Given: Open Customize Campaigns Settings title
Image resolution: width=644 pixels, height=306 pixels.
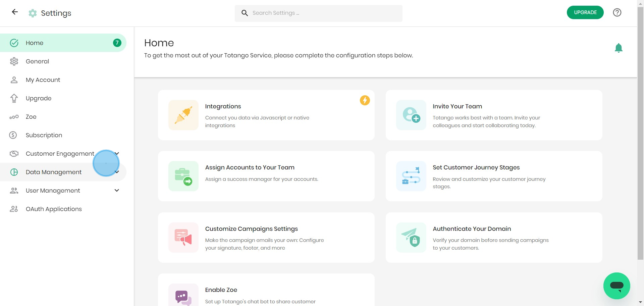Looking at the screenshot, I should coord(252,229).
